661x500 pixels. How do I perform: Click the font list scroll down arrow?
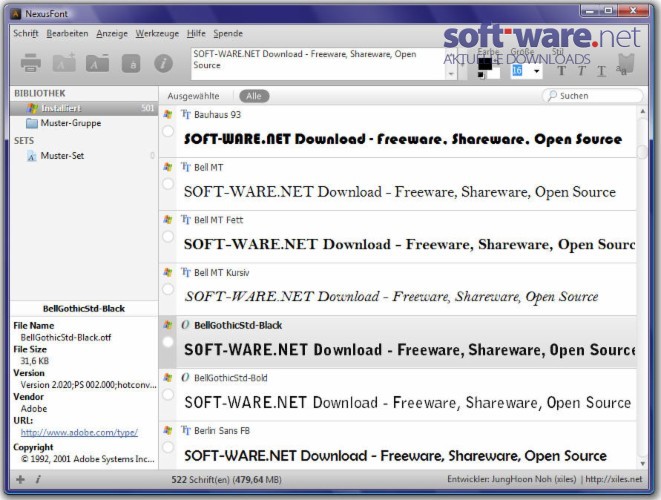[642, 464]
